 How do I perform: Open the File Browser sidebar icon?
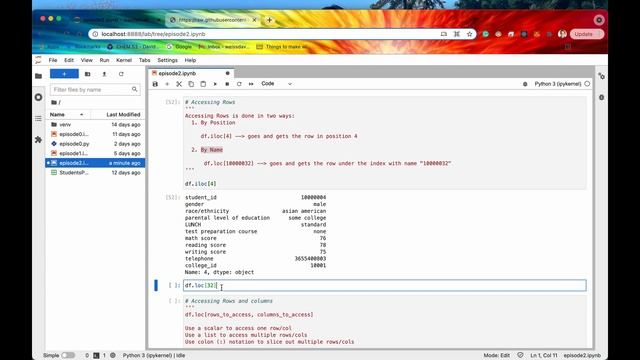tap(38, 76)
